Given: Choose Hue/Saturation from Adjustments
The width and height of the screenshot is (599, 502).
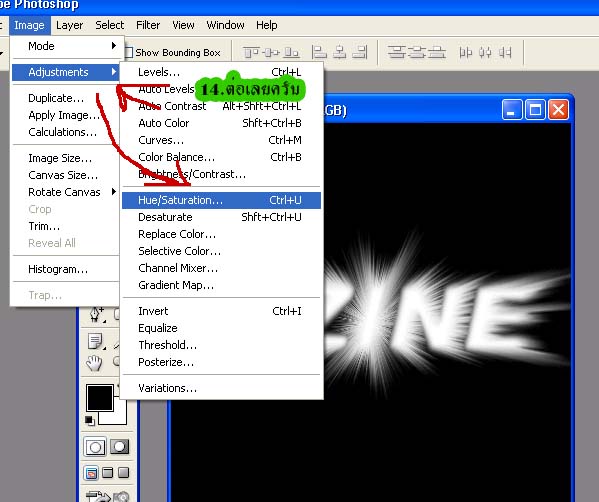Looking at the screenshot, I should point(221,200).
